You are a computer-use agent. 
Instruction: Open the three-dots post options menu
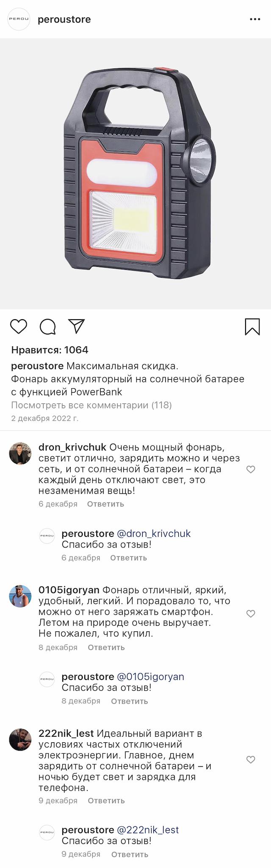[255, 19]
